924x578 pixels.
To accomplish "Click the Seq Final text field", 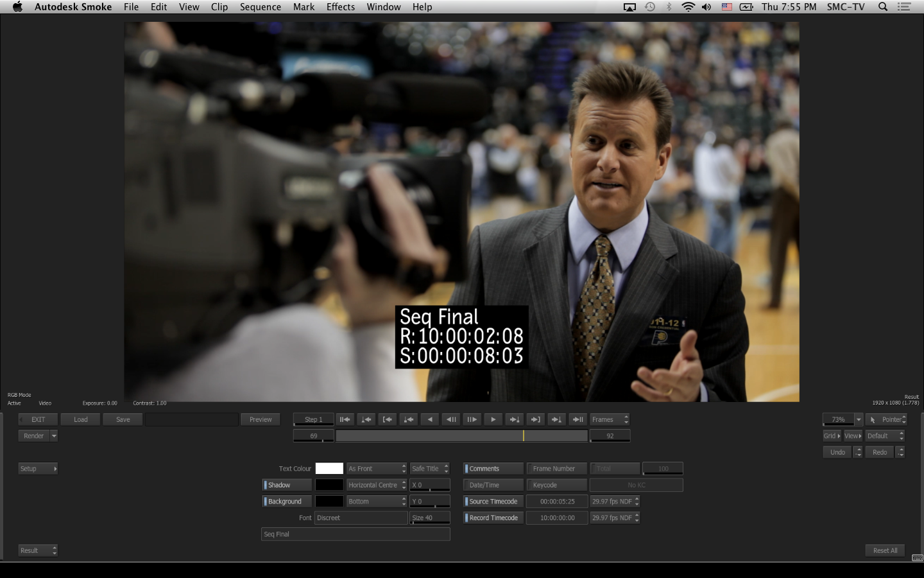I will [355, 534].
